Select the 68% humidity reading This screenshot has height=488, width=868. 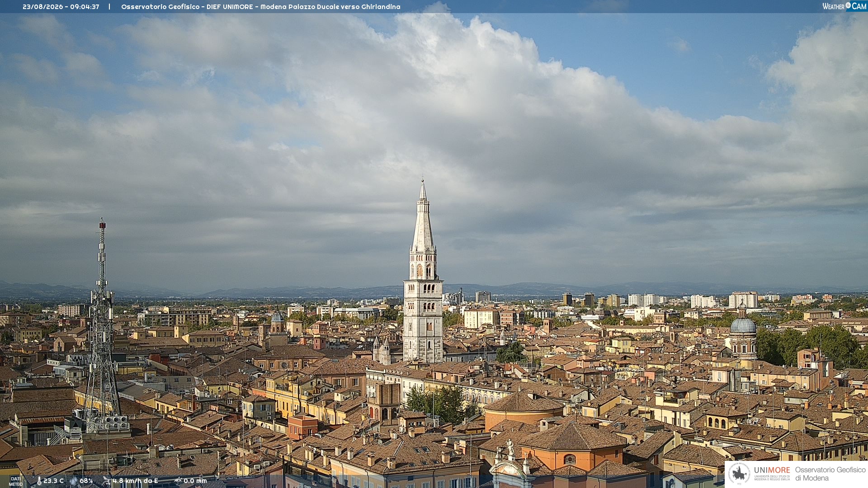click(86, 481)
